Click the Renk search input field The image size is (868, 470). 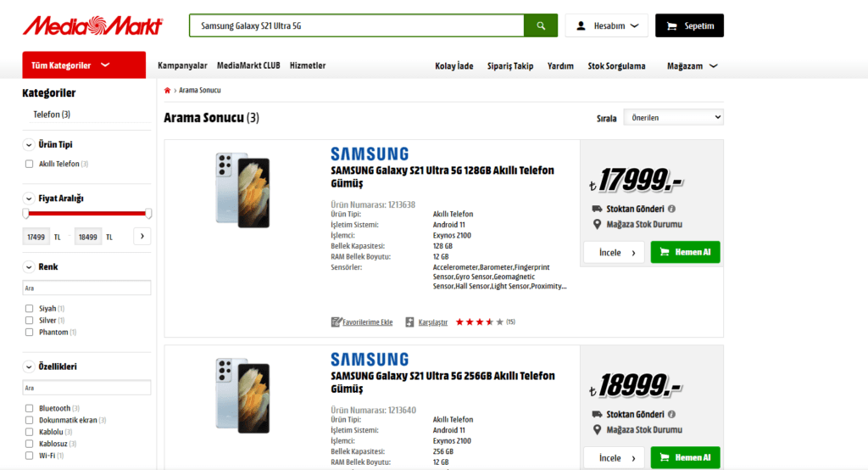pos(86,288)
